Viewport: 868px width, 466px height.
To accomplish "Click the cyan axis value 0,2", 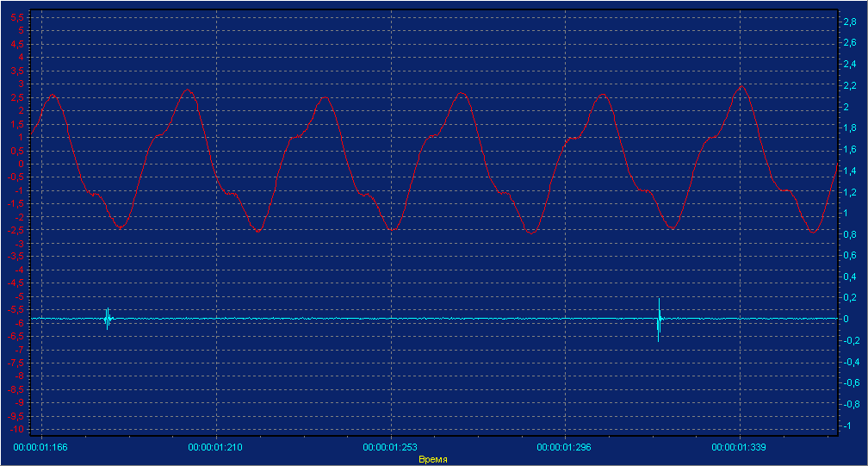I will [x=850, y=298].
